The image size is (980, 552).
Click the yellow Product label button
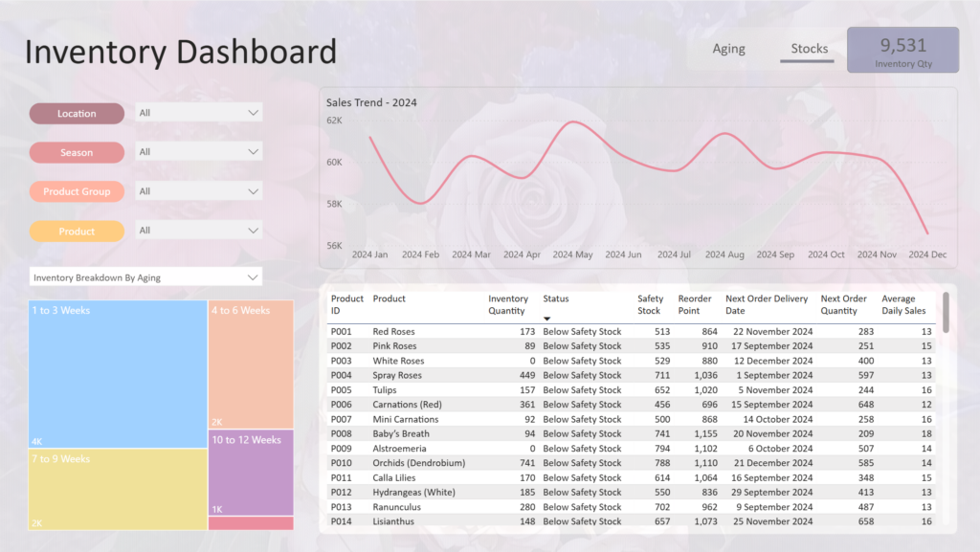(77, 232)
